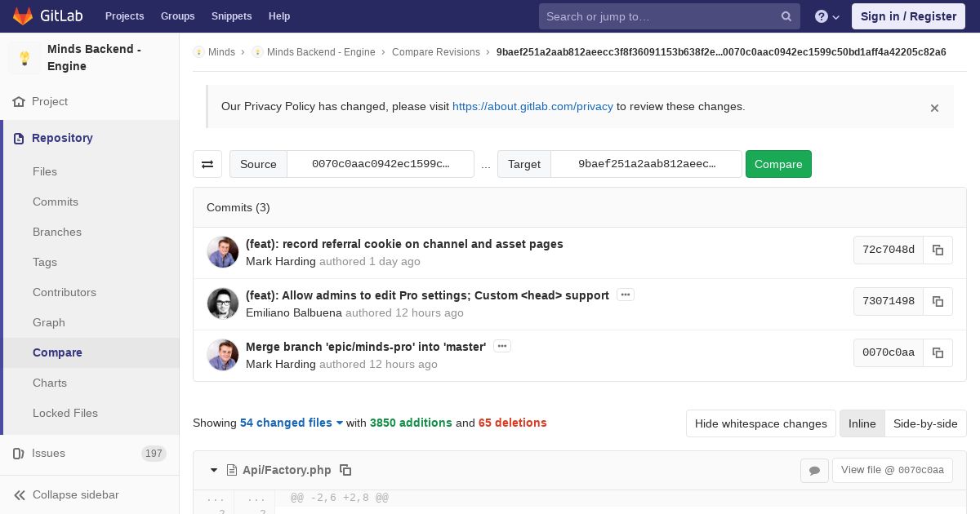Open the Help question-mark menu
980x514 pixels.
coord(826,16)
